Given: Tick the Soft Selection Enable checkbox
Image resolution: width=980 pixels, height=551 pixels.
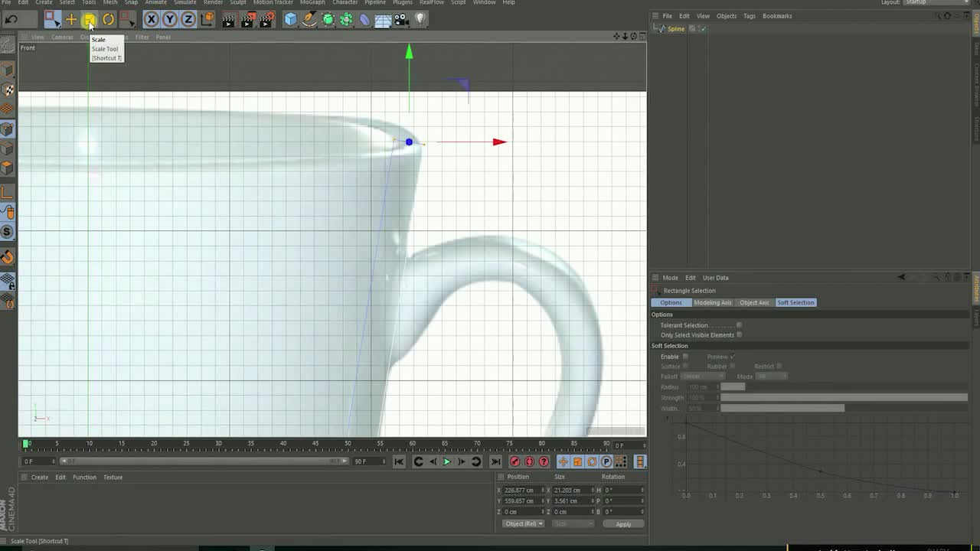Looking at the screenshot, I should tap(685, 357).
